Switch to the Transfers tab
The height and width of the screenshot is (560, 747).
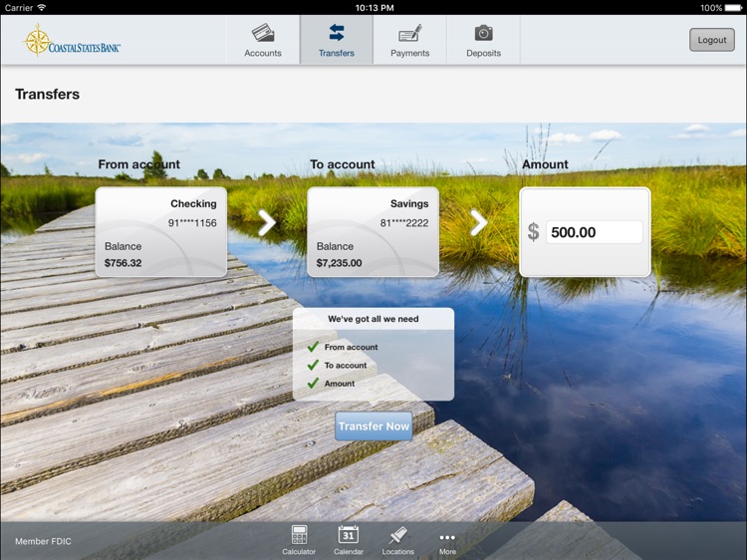337,40
